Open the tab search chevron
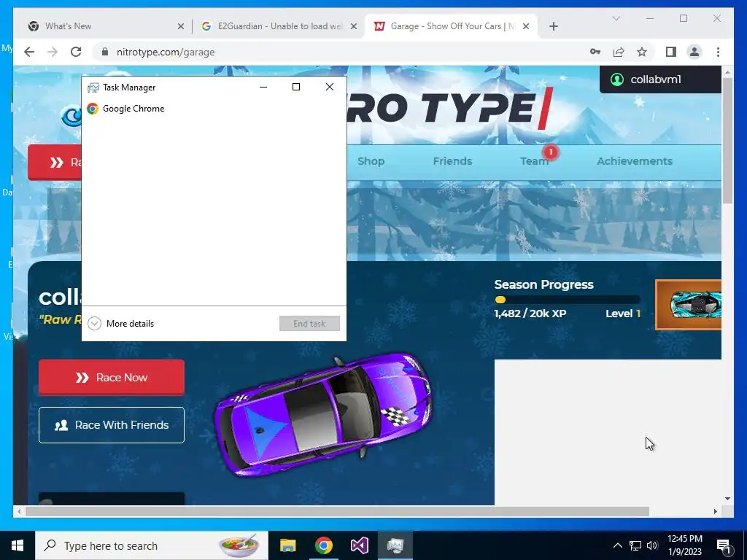Image resolution: width=747 pixels, height=560 pixels. (x=616, y=18)
